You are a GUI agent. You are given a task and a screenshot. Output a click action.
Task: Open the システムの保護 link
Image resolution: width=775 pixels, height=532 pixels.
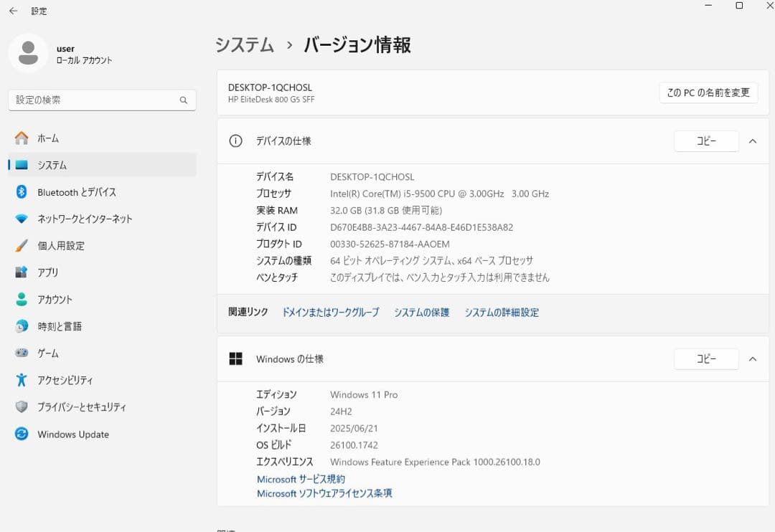(421, 312)
